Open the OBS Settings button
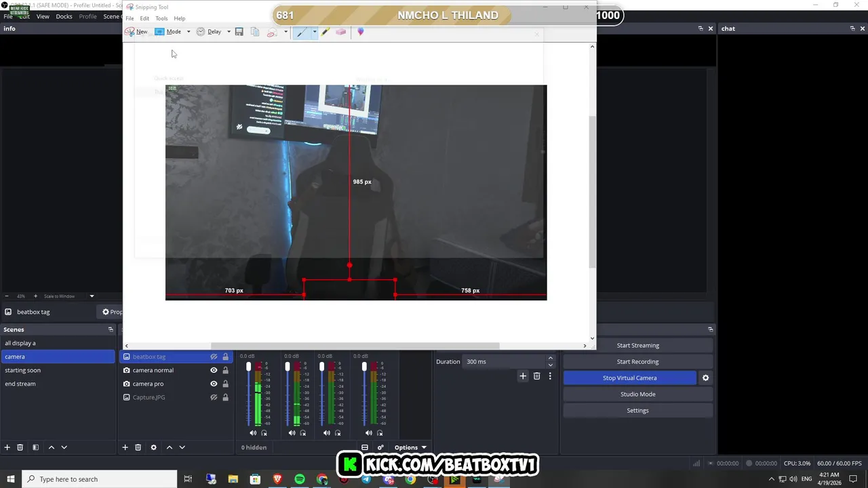Image resolution: width=868 pixels, height=488 pixels. (637, 410)
